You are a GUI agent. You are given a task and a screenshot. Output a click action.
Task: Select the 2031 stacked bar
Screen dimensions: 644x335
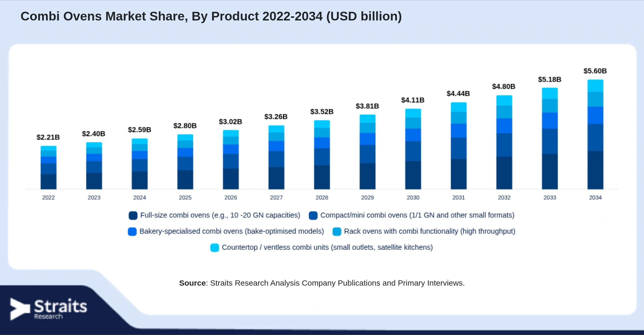coord(459,146)
